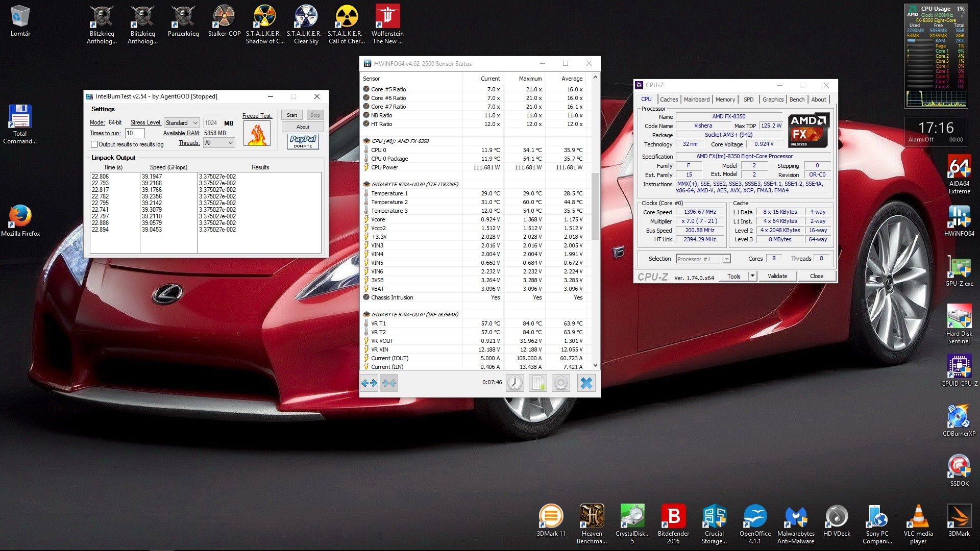This screenshot has width=980, height=551.
Task: Switch to the Memory tab in CPU-Z
Action: [725, 99]
